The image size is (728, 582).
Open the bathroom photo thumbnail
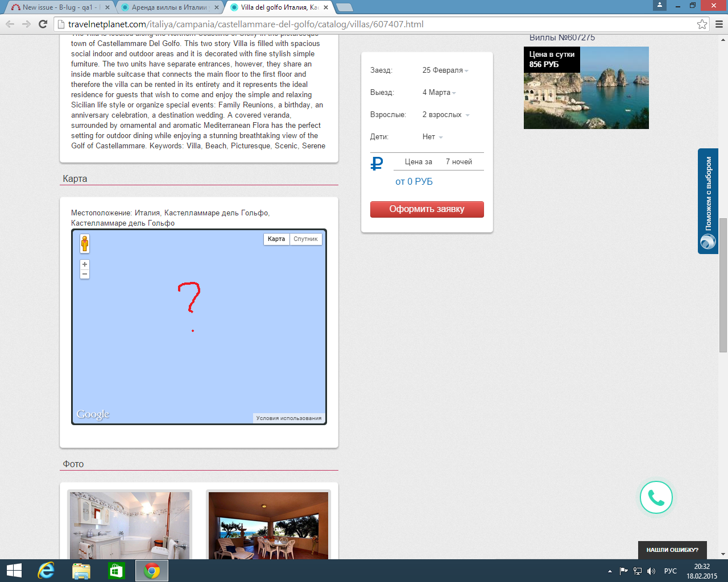pos(130,525)
